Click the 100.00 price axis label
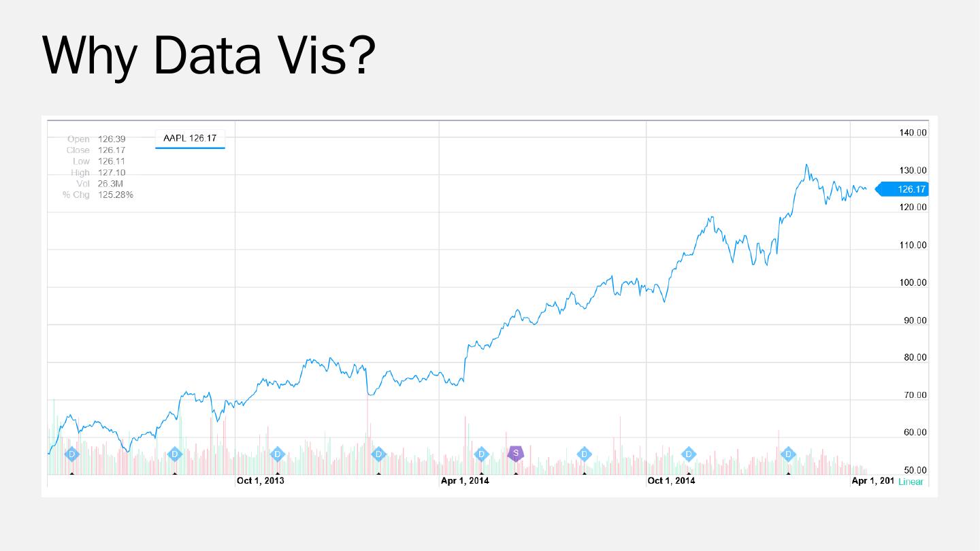 pyautogui.click(x=912, y=282)
